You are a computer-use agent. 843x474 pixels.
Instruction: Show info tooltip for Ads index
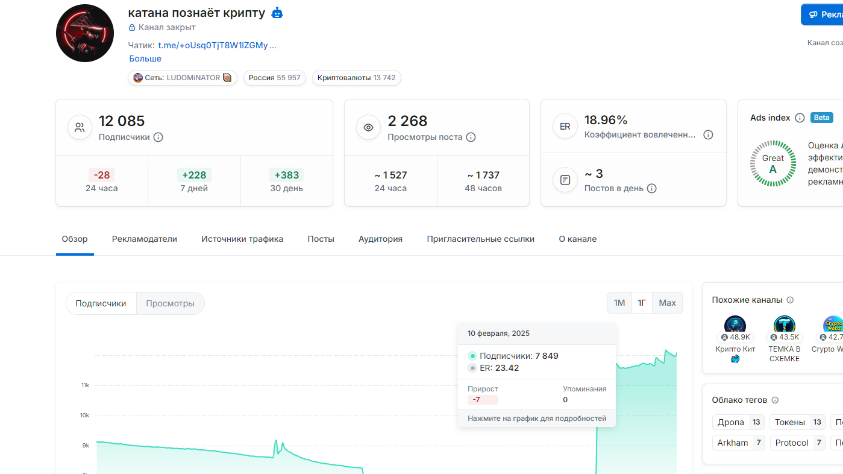click(799, 118)
